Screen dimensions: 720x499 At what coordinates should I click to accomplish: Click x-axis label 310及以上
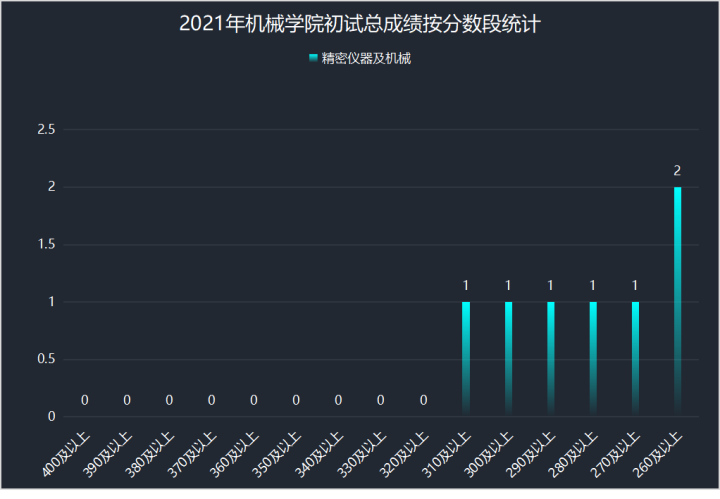pyautogui.click(x=446, y=454)
